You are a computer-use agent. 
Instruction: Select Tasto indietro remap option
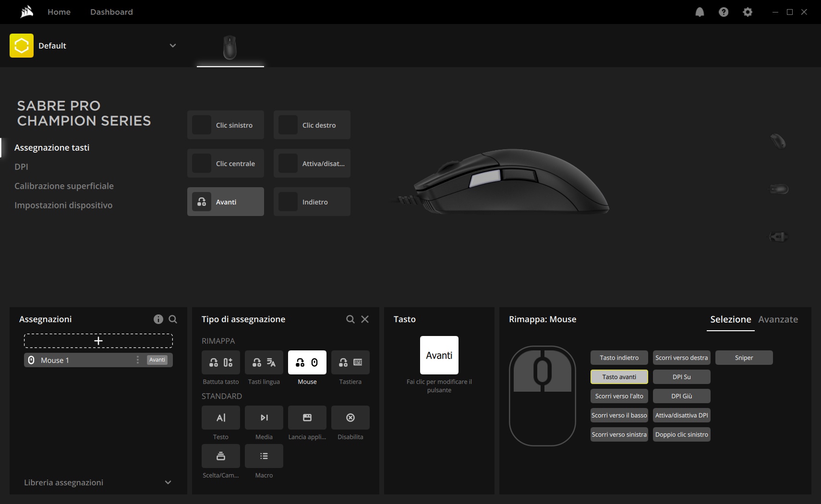coord(619,358)
